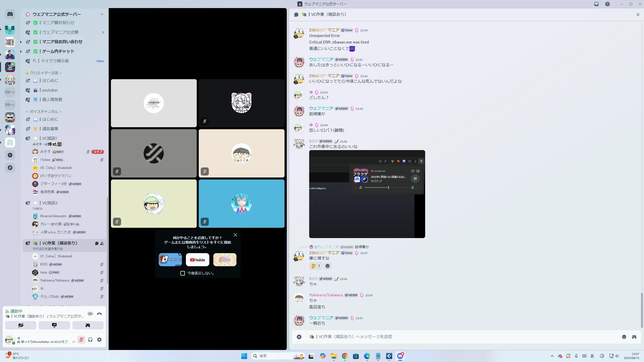Click the disconnect call icon

pyautogui.click(x=99, y=314)
